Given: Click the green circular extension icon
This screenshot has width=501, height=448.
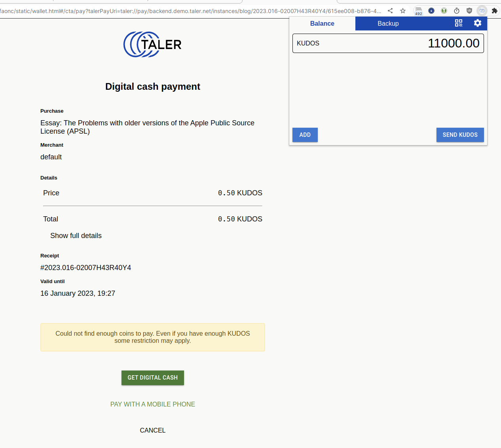Looking at the screenshot, I should coord(444,11).
